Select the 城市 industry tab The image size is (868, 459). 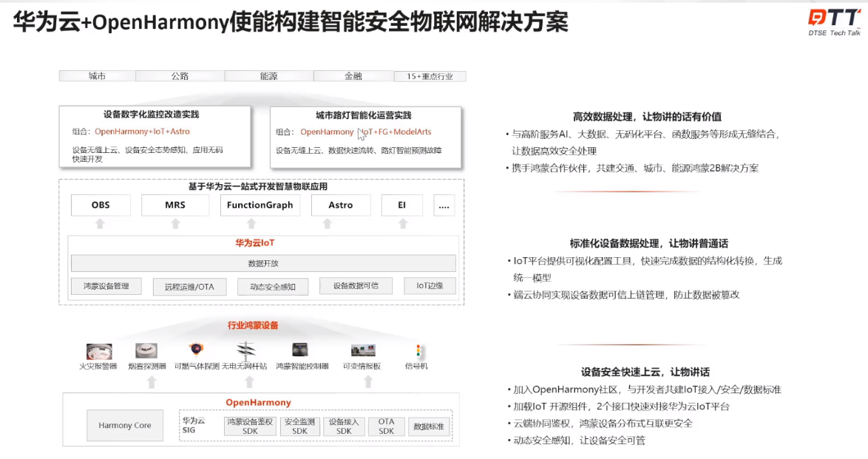click(98, 76)
